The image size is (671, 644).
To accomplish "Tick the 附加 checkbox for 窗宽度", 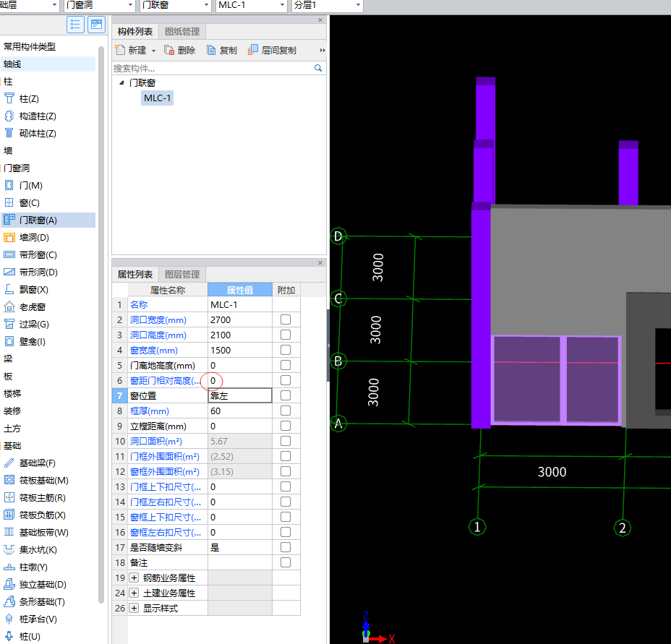I will point(286,350).
